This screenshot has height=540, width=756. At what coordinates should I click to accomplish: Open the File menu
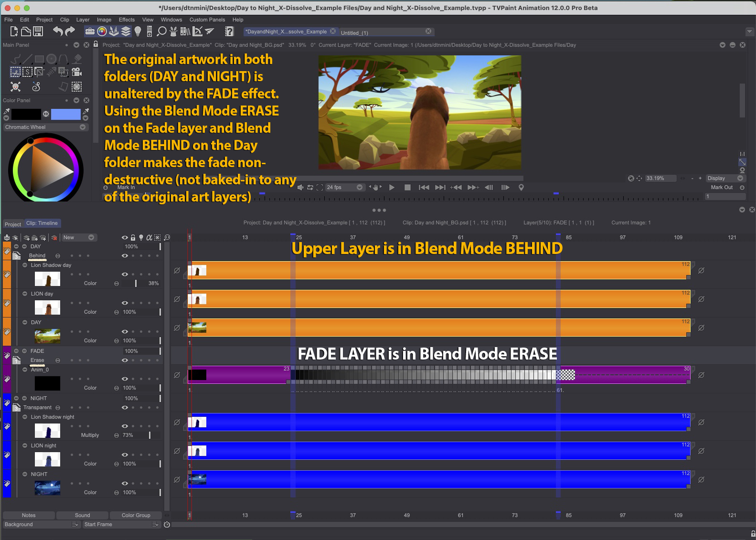9,20
